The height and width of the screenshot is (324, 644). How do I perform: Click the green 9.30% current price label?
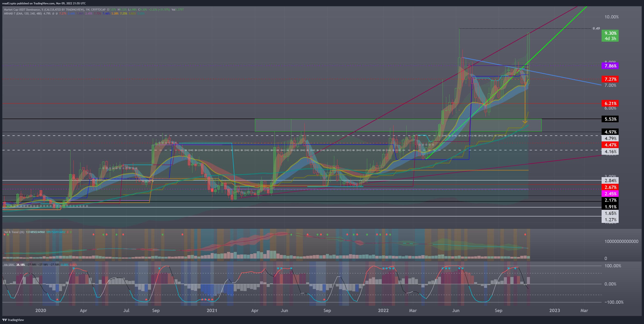pos(610,33)
